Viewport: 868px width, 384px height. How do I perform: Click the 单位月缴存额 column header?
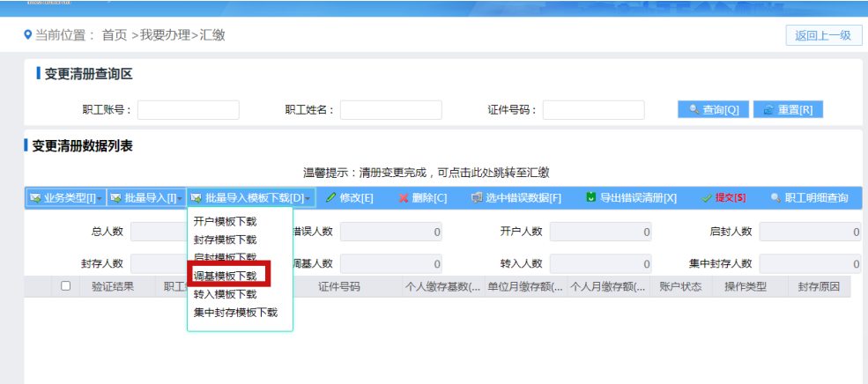pos(526,286)
